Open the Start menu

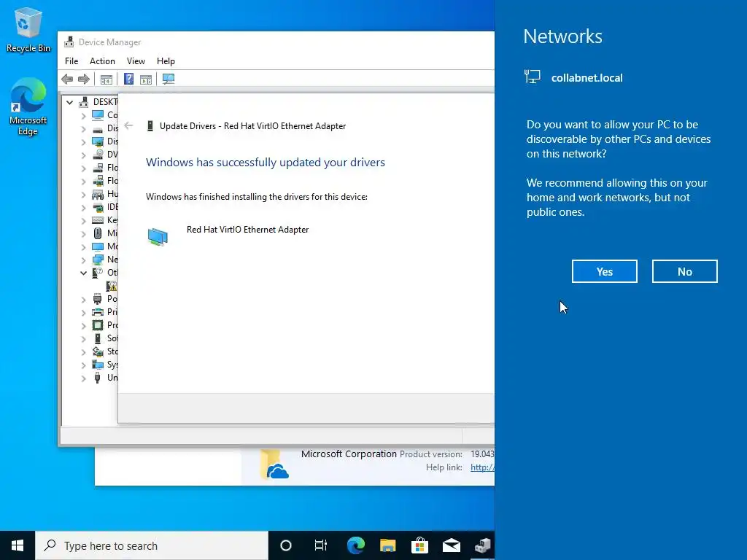pyautogui.click(x=18, y=545)
